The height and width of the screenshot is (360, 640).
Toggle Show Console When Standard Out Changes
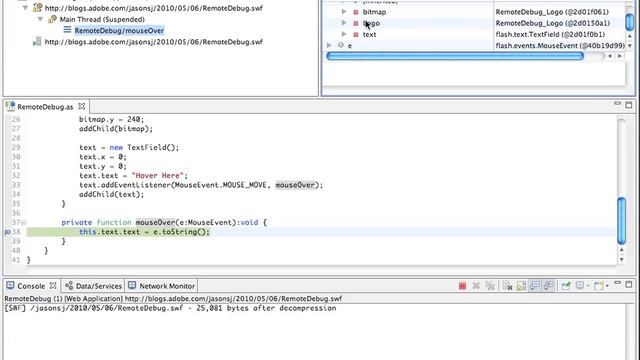[x=535, y=286]
